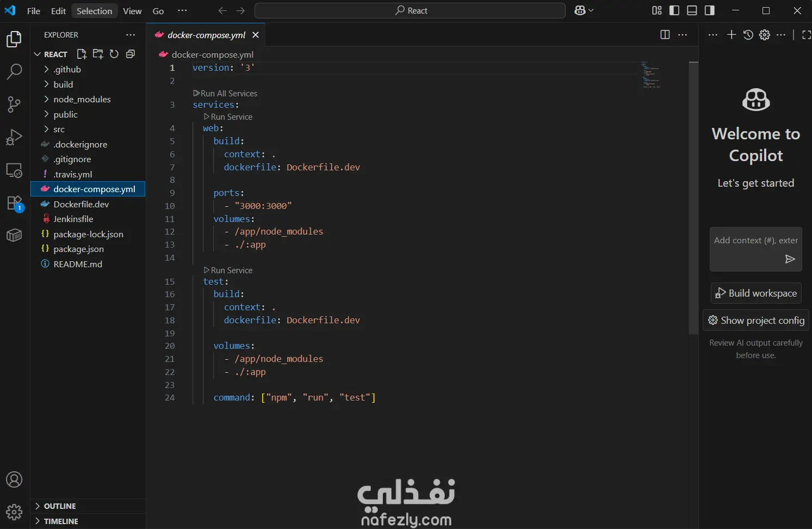Select the docker-compose.yml editor tab
Image resolution: width=812 pixels, height=529 pixels.
[x=206, y=35]
